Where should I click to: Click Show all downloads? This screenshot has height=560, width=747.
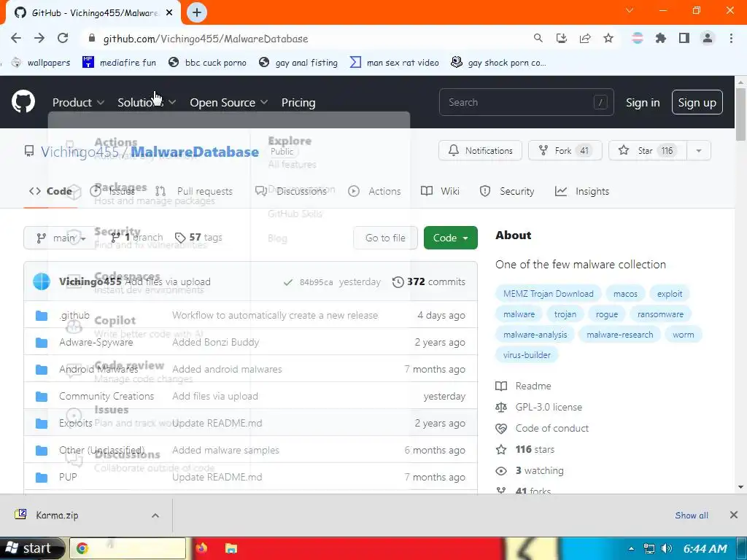coord(692,516)
